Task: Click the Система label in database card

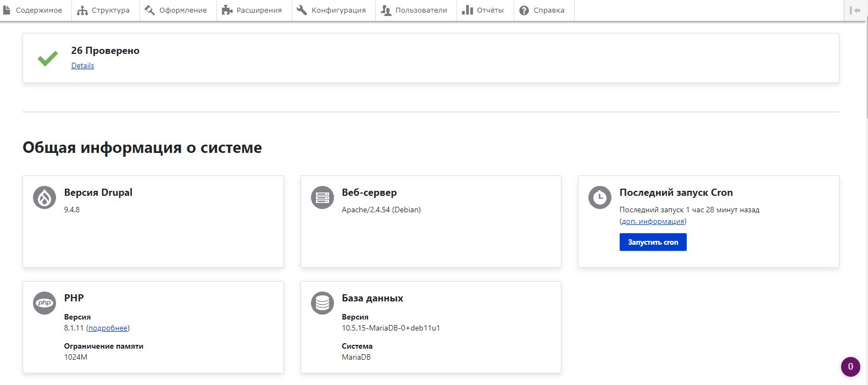Action: click(x=357, y=346)
